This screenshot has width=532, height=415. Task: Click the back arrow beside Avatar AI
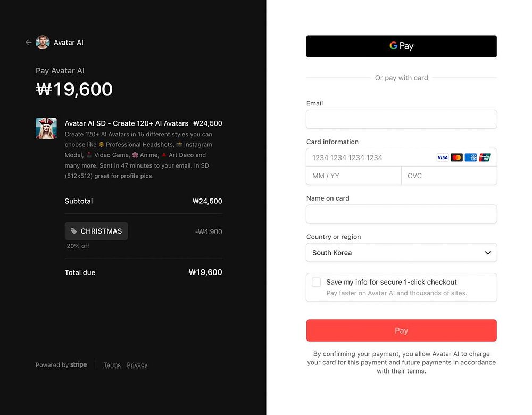point(29,43)
